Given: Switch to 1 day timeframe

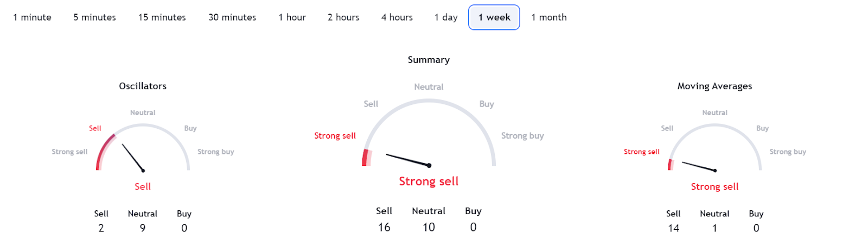Looking at the screenshot, I should tap(446, 17).
